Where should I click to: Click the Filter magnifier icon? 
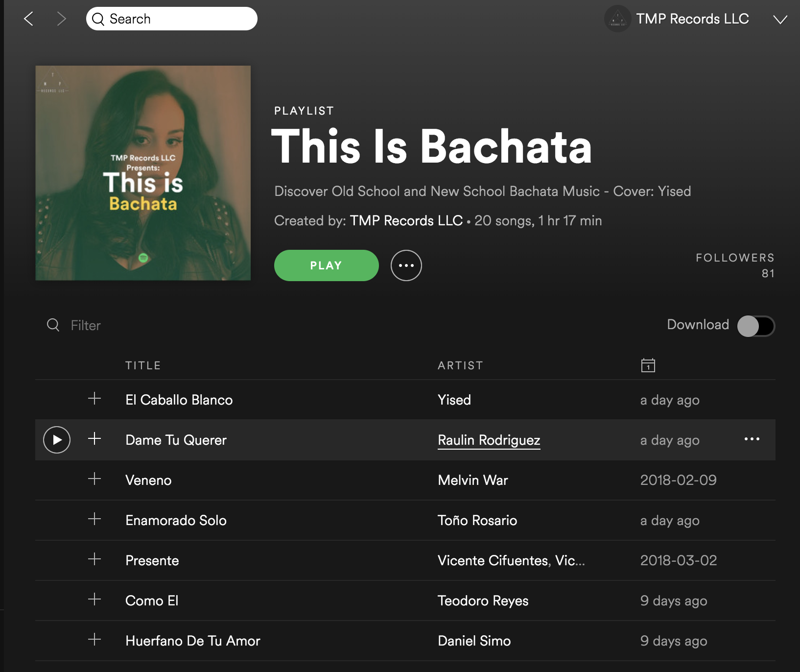click(x=53, y=325)
